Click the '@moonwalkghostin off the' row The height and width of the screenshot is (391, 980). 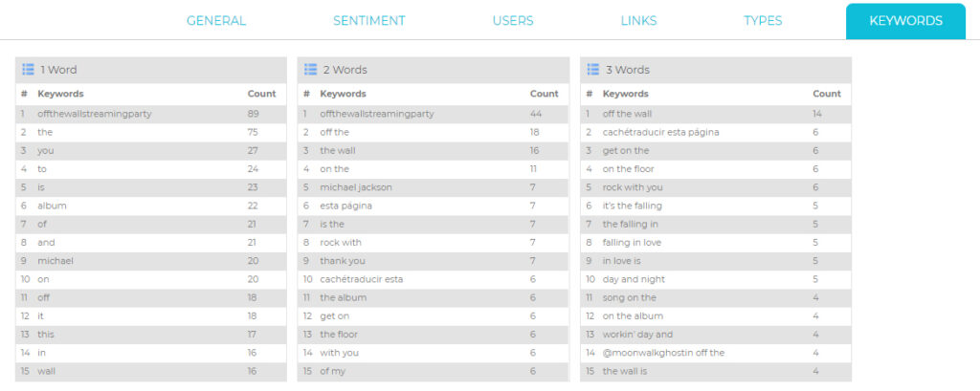pos(716,352)
